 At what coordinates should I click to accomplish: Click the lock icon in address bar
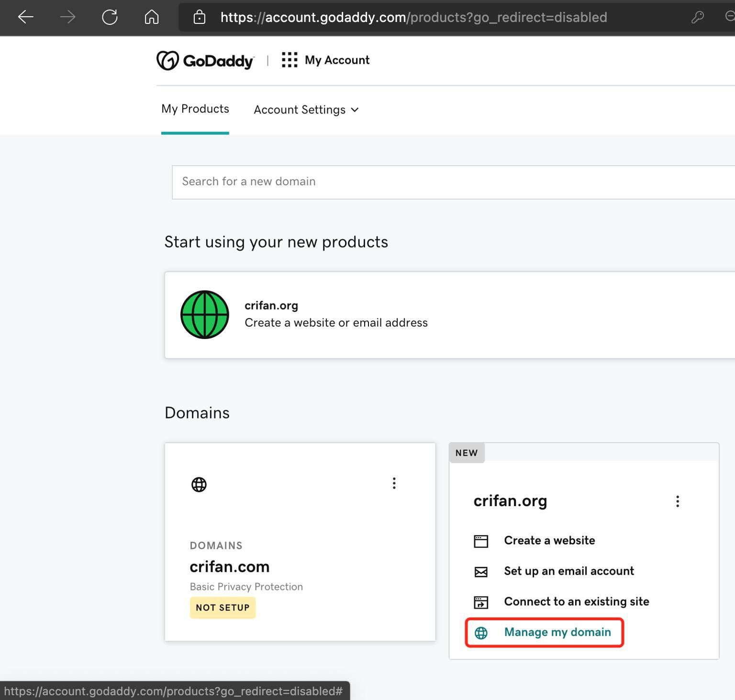[x=199, y=18]
